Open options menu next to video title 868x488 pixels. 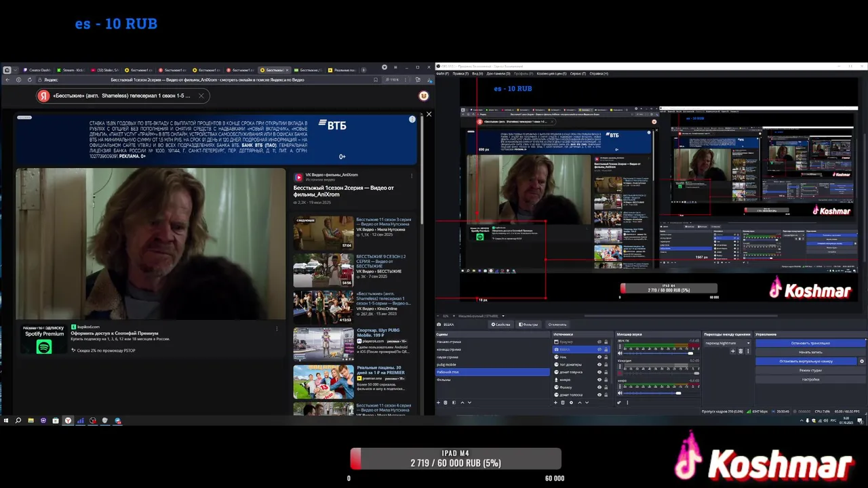click(x=412, y=176)
